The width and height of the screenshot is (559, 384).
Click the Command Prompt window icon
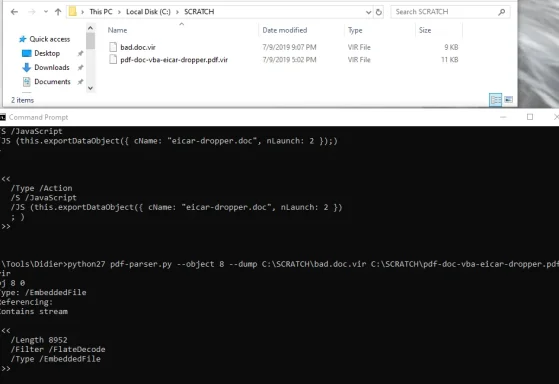click(2, 117)
